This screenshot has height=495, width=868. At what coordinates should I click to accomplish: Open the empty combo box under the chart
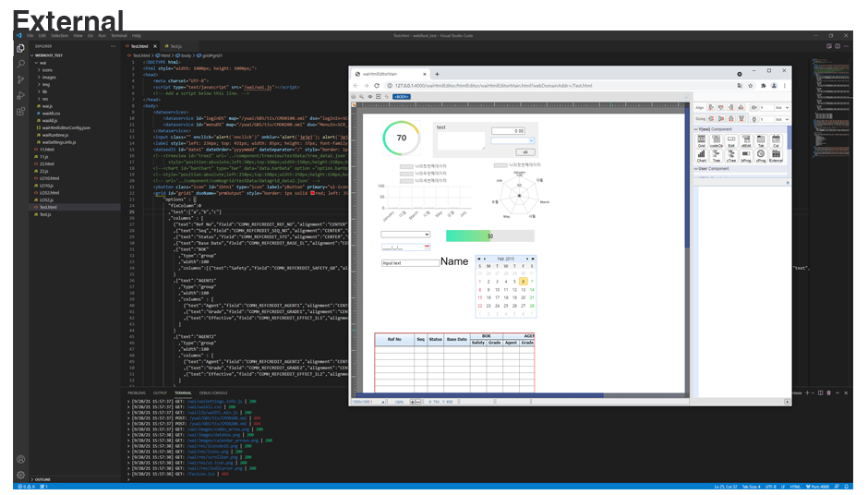[405, 235]
